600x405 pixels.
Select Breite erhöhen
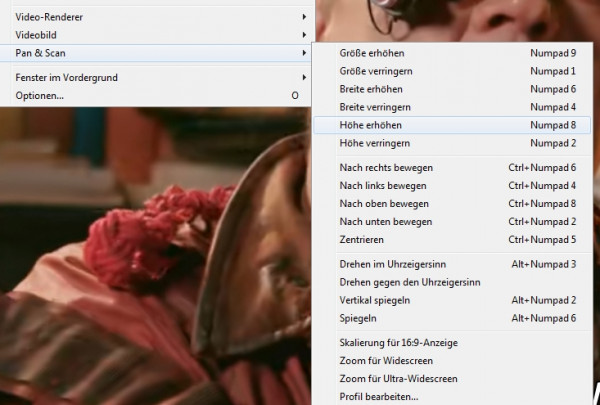452,89
